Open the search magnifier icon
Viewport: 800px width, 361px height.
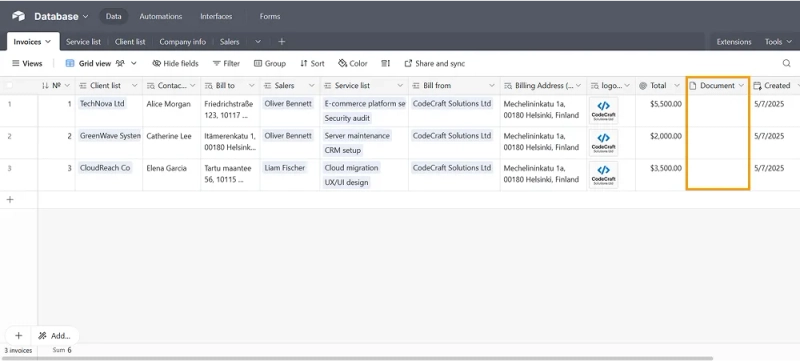pyautogui.click(x=786, y=63)
